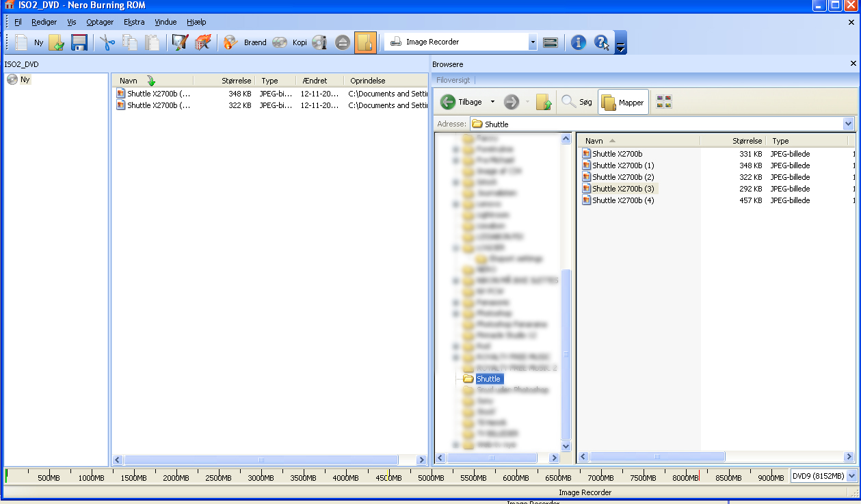Click the Ny new compilation icon

click(x=22, y=42)
